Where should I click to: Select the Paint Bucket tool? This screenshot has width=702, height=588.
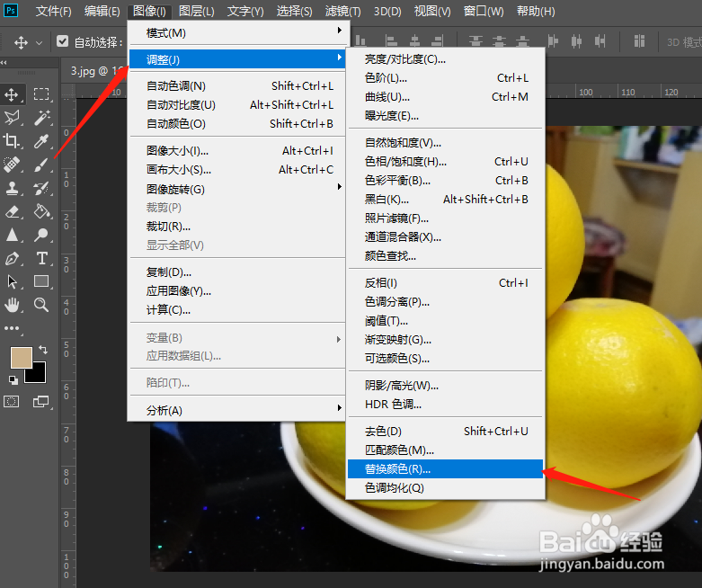pos(41,211)
